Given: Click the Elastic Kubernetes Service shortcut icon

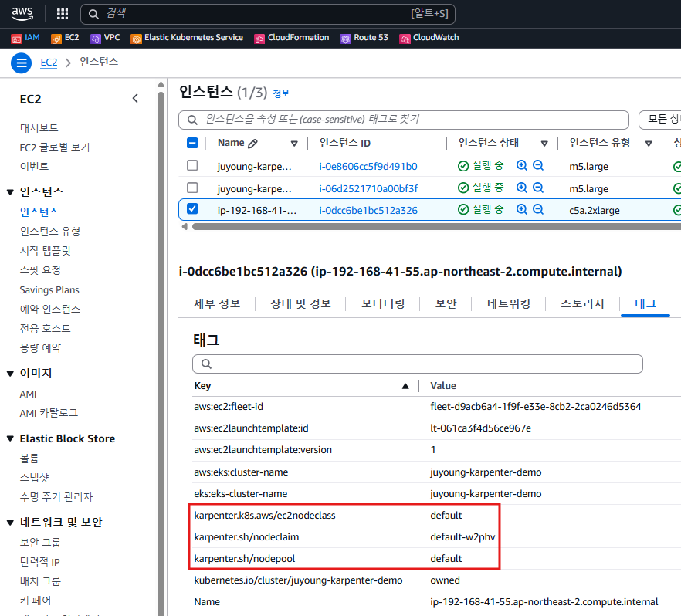Looking at the screenshot, I should click(x=136, y=39).
